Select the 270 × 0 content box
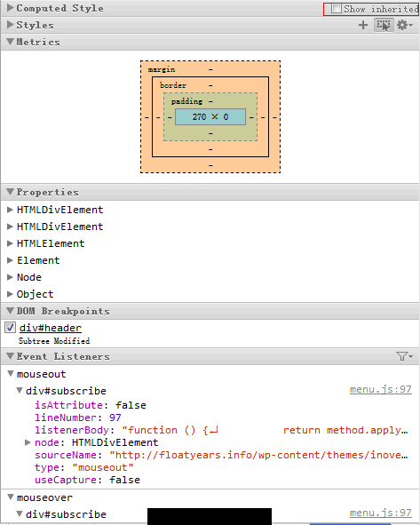Viewport: 420px width, 525px height. pos(210,117)
